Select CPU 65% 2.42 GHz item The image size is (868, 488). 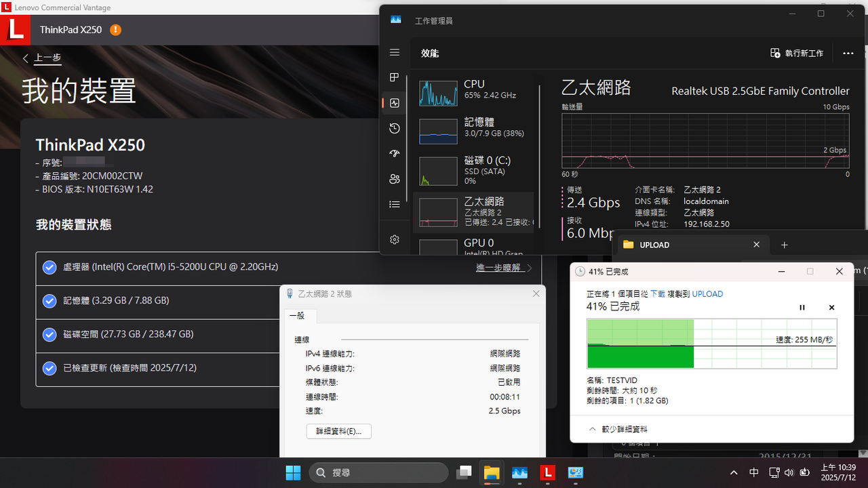473,93
